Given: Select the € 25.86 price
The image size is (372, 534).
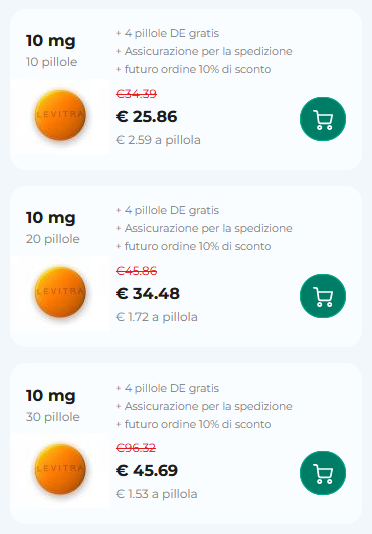Looking at the screenshot, I should pyautogui.click(x=146, y=116).
